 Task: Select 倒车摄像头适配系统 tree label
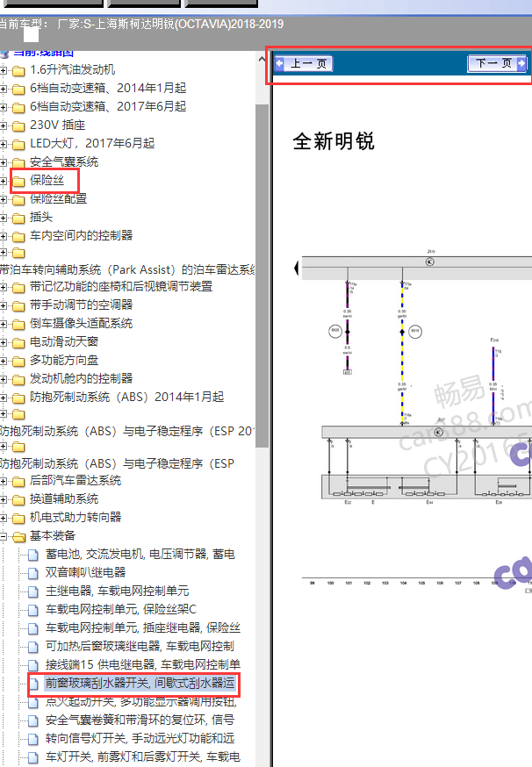(82, 323)
